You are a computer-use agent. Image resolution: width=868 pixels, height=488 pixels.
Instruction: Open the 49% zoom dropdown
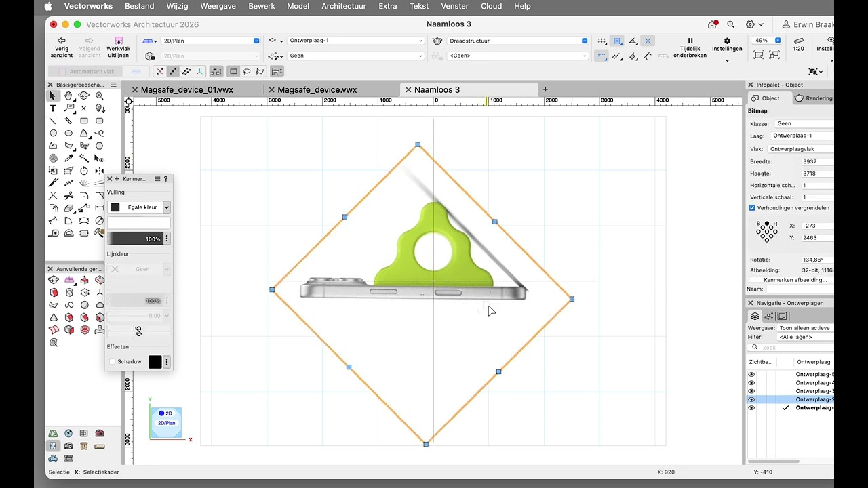point(767,41)
